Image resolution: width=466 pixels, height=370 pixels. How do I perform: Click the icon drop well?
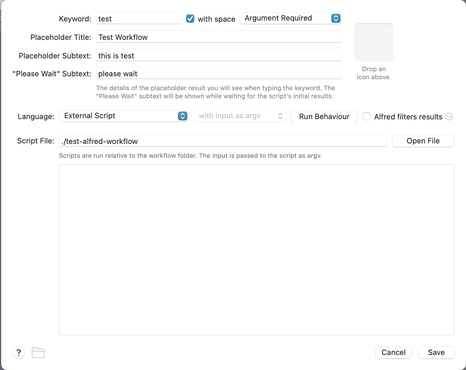pos(374,41)
